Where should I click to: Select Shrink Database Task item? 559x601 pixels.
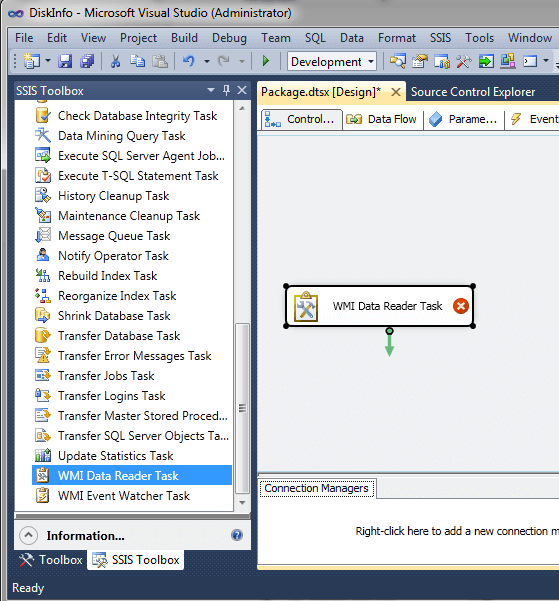coord(132,316)
